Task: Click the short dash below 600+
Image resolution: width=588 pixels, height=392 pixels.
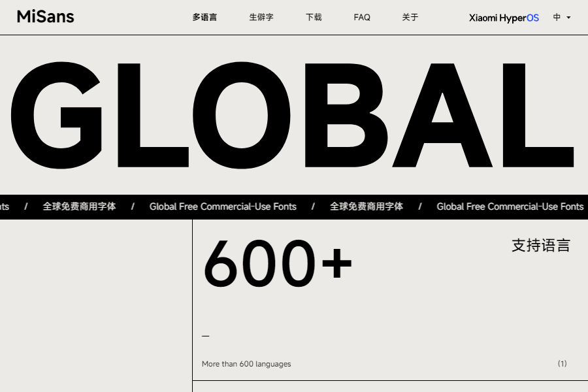Action: click(x=206, y=336)
